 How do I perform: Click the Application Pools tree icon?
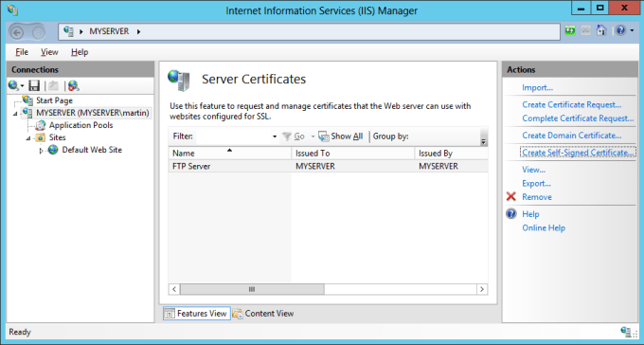tap(41, 125)
